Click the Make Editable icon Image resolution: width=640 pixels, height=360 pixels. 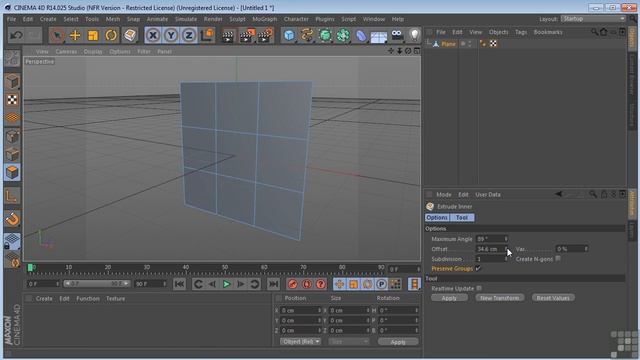(x=12, y=58)
